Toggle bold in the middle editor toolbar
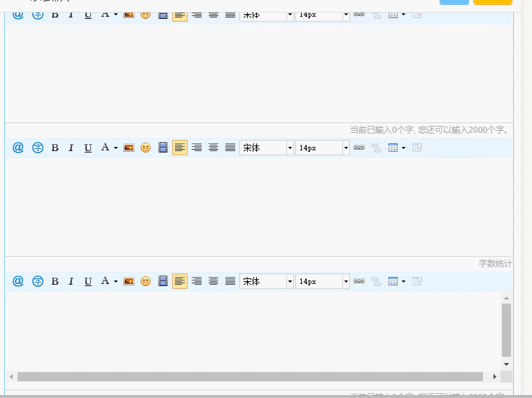 55,148
